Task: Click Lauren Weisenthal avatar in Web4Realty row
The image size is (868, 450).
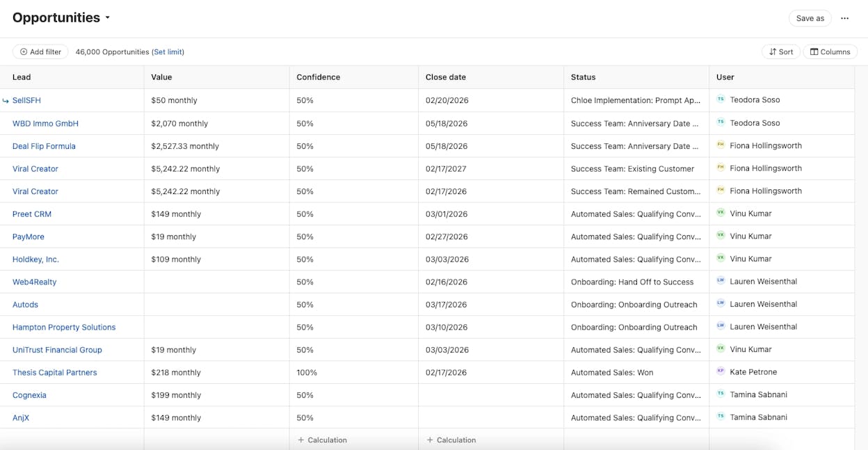Action: click(721, 281)
